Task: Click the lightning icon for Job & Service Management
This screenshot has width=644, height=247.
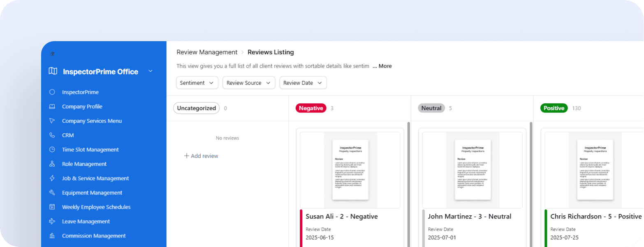Action: [52, 178]
